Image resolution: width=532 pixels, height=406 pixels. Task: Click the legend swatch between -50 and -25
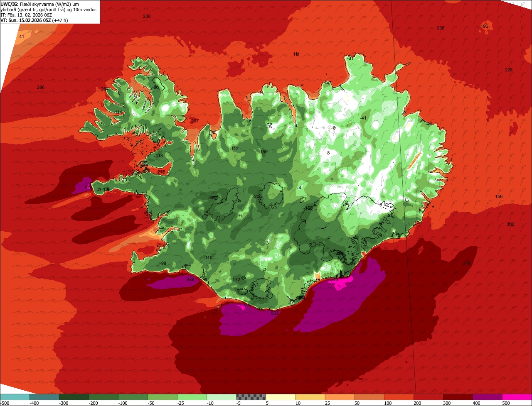click(163, 397)
